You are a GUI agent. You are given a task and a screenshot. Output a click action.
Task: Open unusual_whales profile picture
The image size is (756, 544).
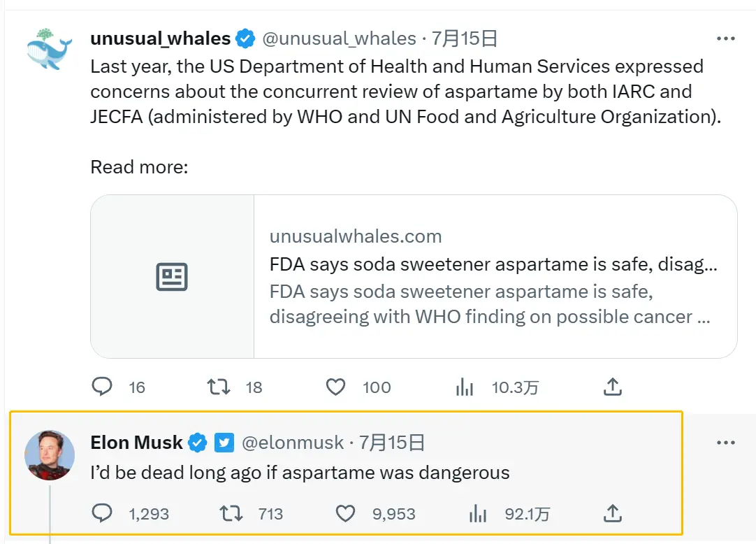(x=49, y=49)
